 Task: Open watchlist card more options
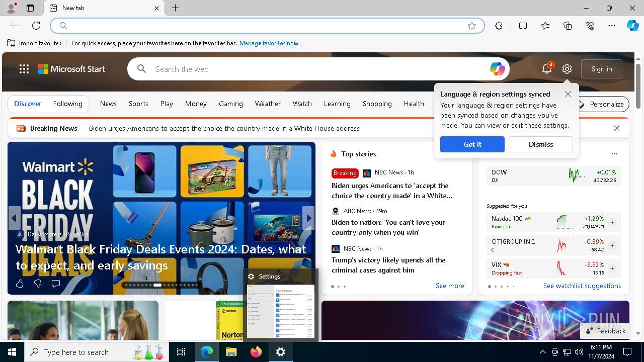click(x=614, y=154)
